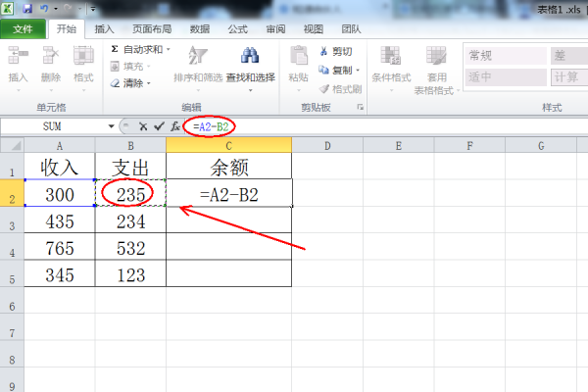Cancel the formula entry with X
This screenshot has width=588, height=392.
[143, 126]
